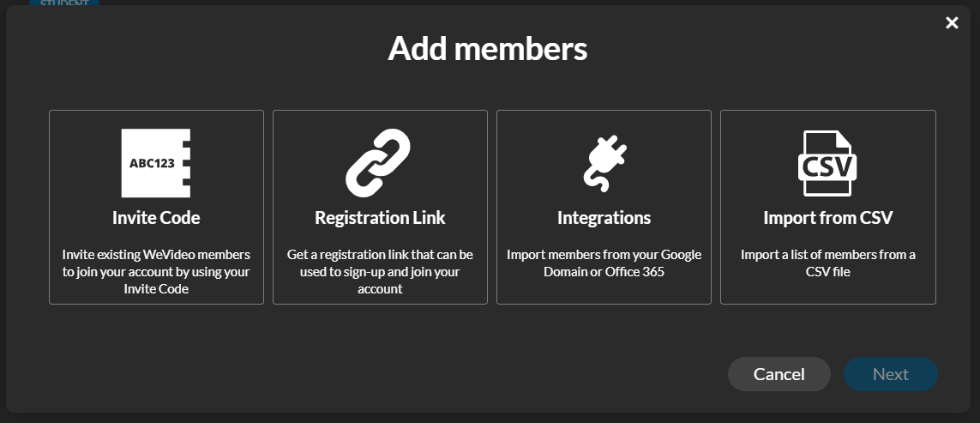The height and width of the screenshot is (423, 980).
Task: Close the Add members dialog with X
Action: (952, 23)
